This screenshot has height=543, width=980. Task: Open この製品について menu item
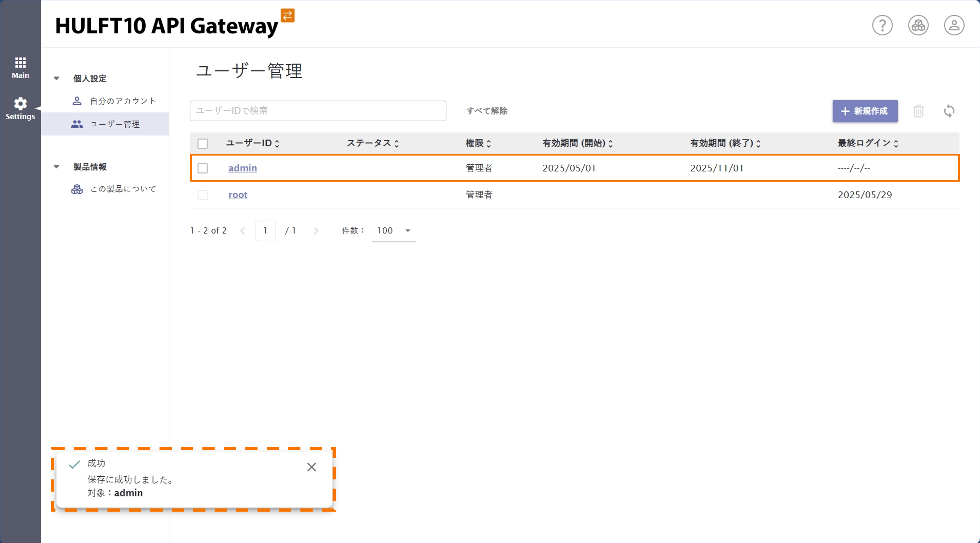click(122, 189)
